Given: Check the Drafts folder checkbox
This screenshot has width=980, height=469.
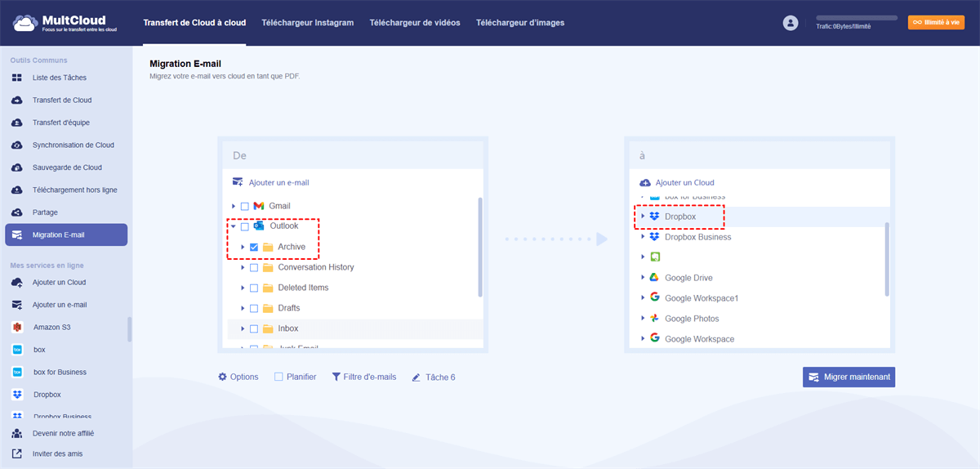Looking at the screenshot, I should (254, 308).
